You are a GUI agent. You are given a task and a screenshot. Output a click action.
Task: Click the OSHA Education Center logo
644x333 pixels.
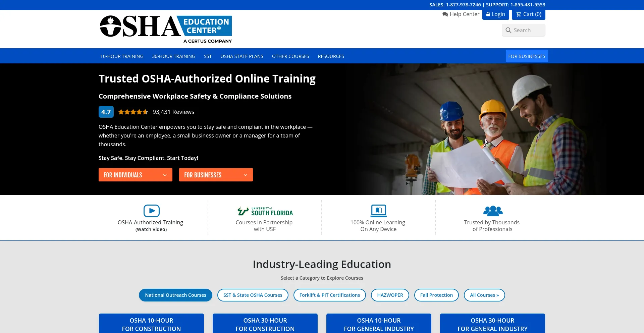[x=166, y=29]
